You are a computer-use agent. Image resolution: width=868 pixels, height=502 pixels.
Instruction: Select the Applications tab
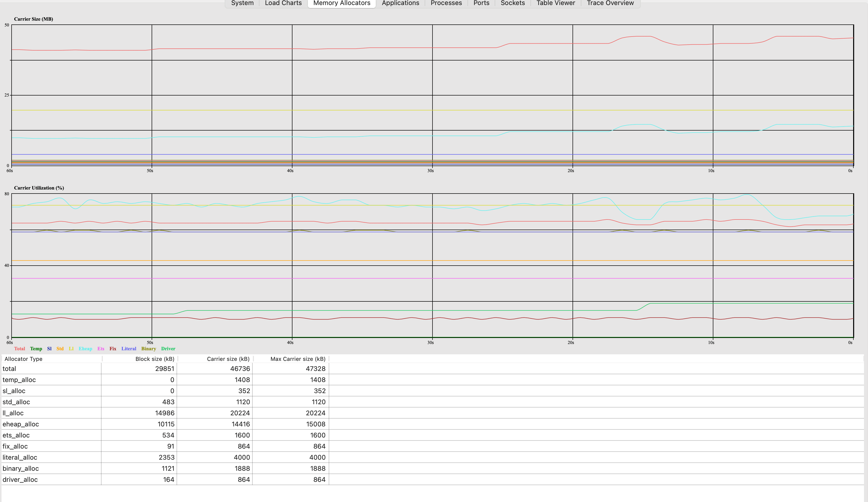(400, 3)
